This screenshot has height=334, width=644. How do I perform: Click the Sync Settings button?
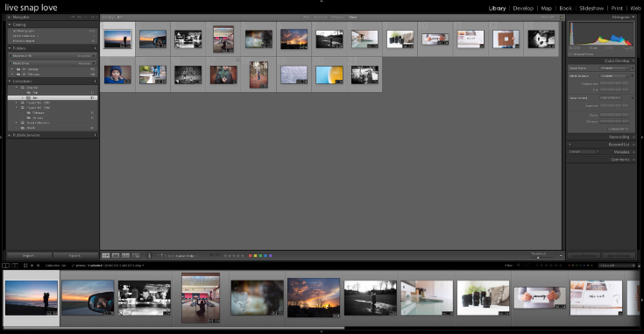tap(619, 255)
